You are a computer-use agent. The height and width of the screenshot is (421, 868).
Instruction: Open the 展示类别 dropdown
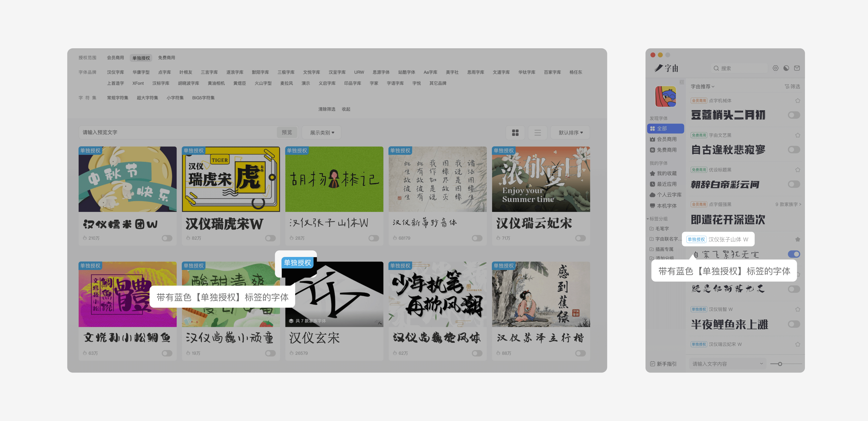click(322, 132)
